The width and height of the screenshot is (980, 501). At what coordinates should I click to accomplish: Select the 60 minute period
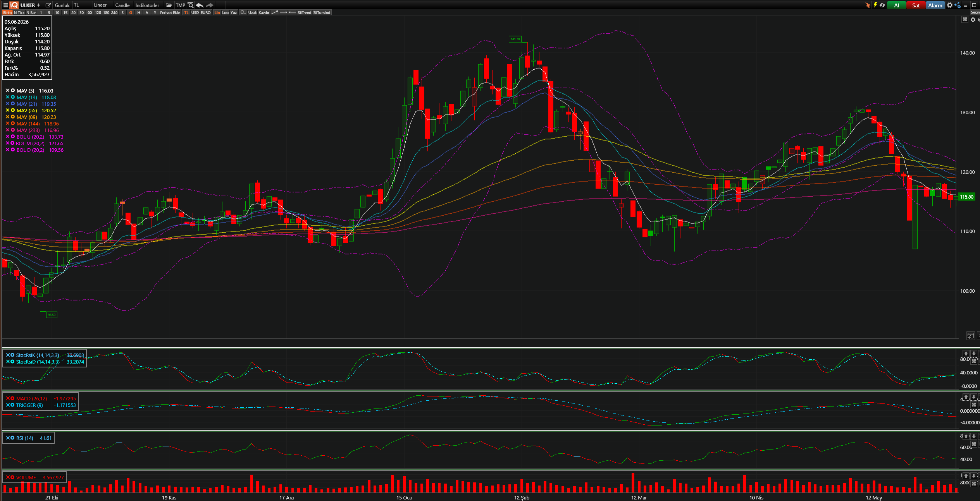click(x=90, y=12)
